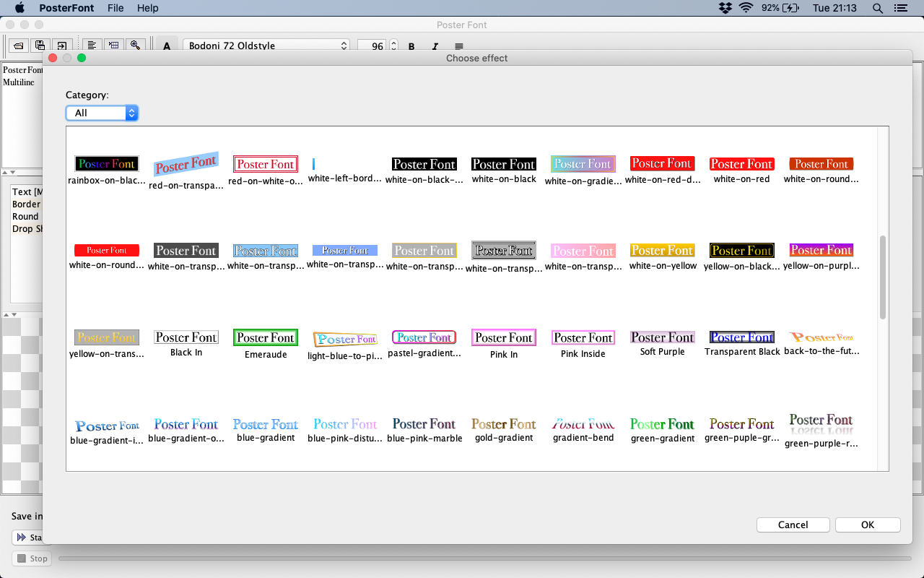Select the Pink In effect
This screenshot has height=578, width=924.
[x=504, y=337]
